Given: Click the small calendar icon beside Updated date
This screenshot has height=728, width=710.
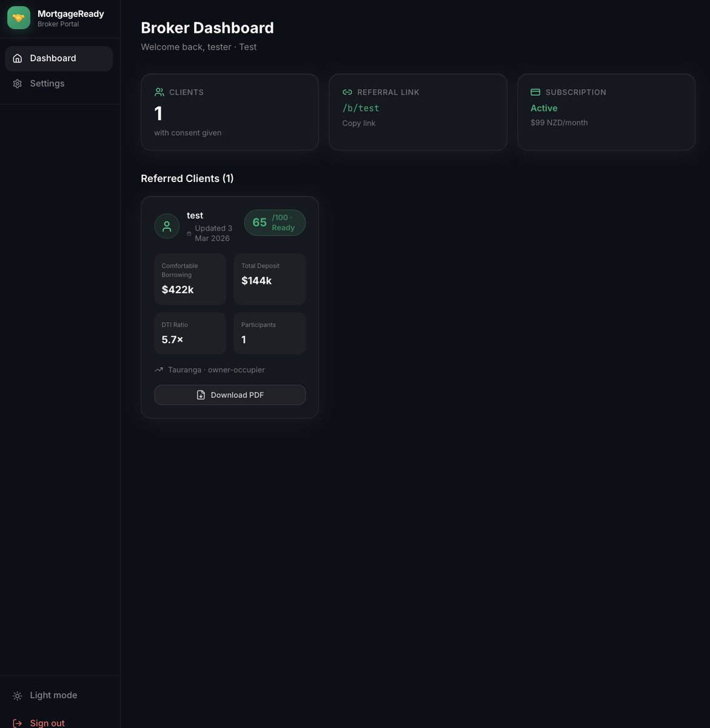Looking at the screenshot, I should click(189, 234).
